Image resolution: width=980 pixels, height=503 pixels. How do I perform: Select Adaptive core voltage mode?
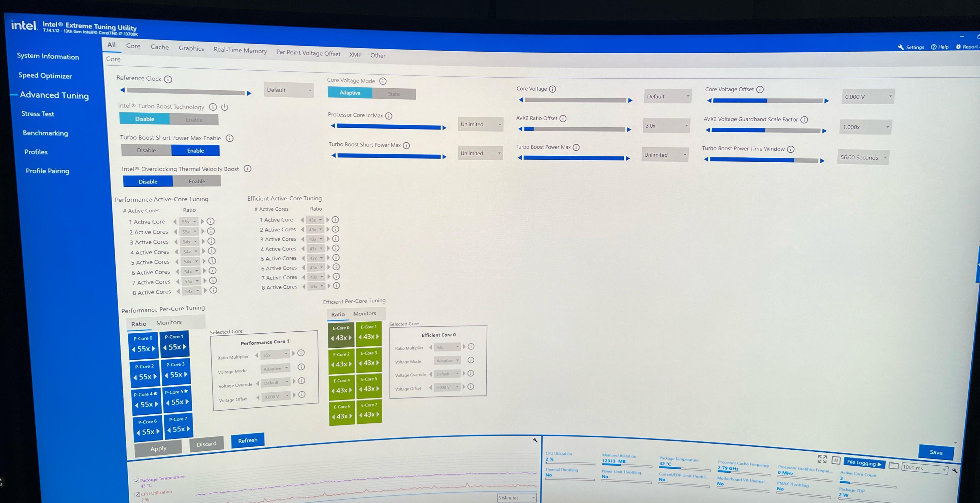[x=350, y=93]
